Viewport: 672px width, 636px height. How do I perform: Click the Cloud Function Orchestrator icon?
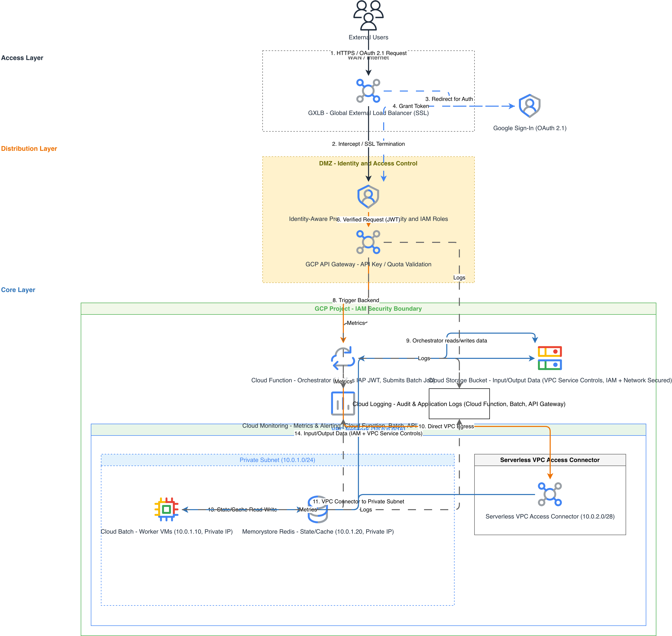coord(343,358)
